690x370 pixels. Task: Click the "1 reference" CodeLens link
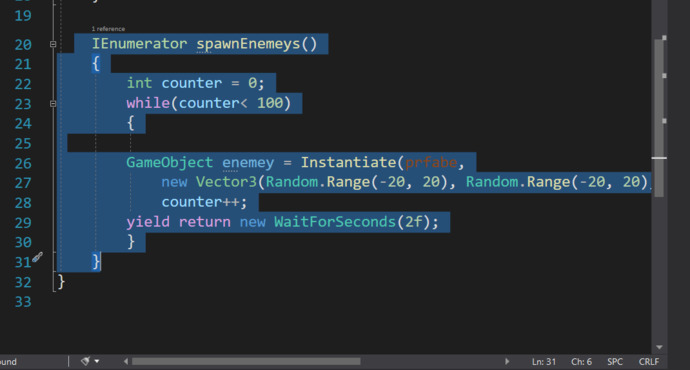108,29
